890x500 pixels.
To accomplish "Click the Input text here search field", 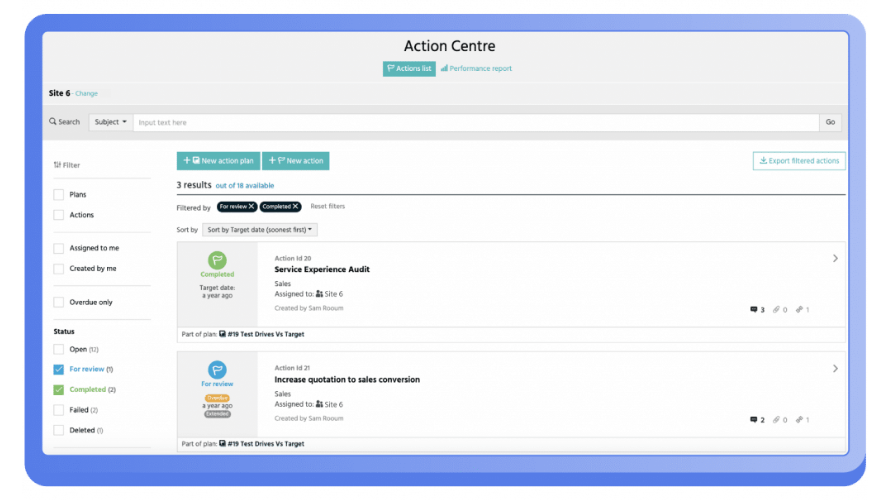I will [x=476, y=123].
